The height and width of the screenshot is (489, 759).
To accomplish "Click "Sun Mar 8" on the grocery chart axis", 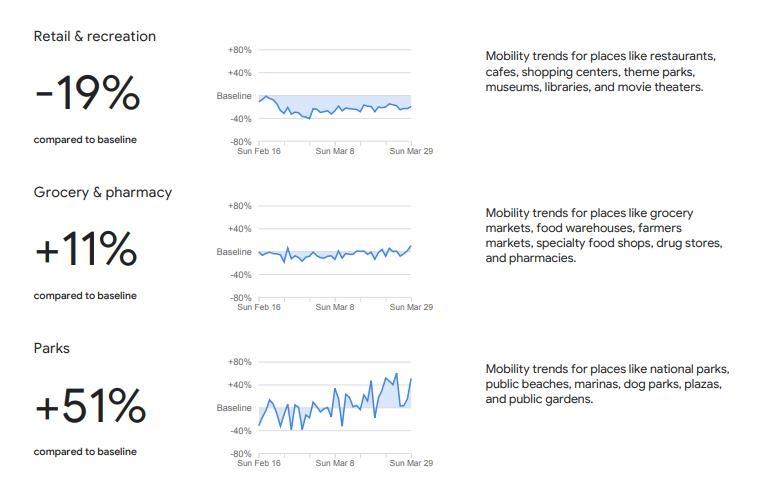I will (x=335, y=307).
